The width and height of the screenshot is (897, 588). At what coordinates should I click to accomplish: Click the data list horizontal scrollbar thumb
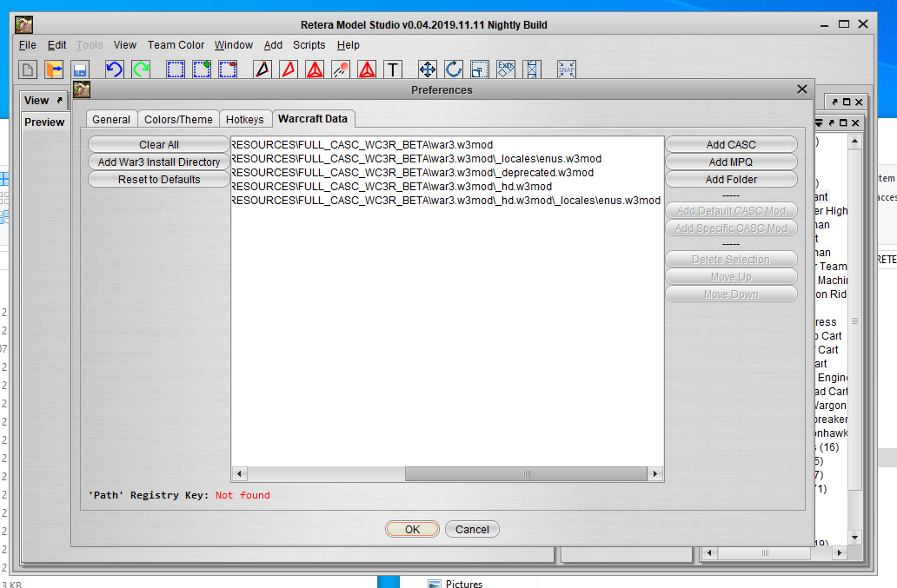click(x=527, y=473)
